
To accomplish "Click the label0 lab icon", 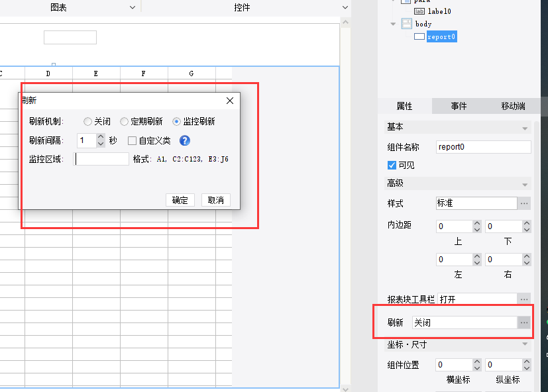I will pyautogui.click(x=419, y=11).
